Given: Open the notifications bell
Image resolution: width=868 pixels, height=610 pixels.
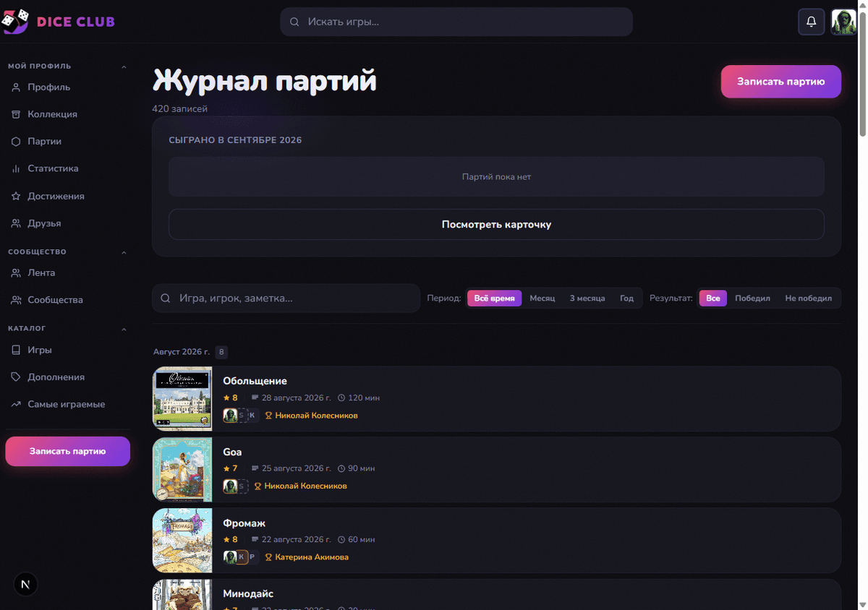Looking at the screenshot, I should point(811,22).
